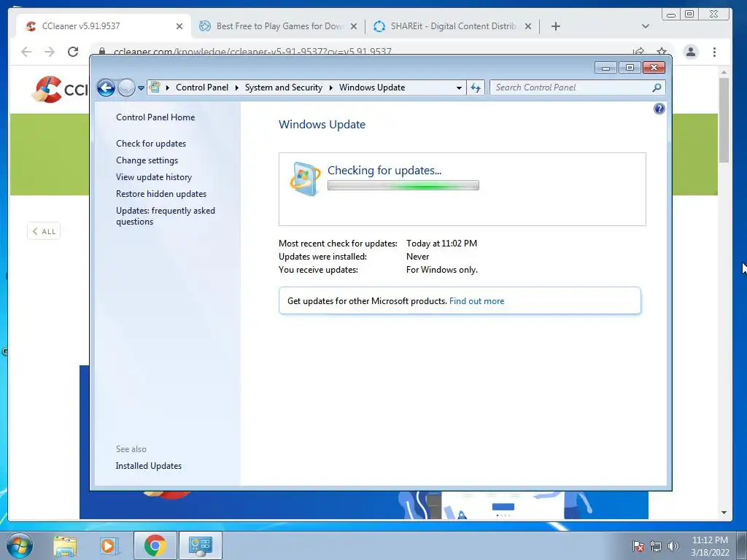747x560 pixels.
Task: Close the SHAREit Chrome tab
Action: pyautogui.click(x=528, y=26)
